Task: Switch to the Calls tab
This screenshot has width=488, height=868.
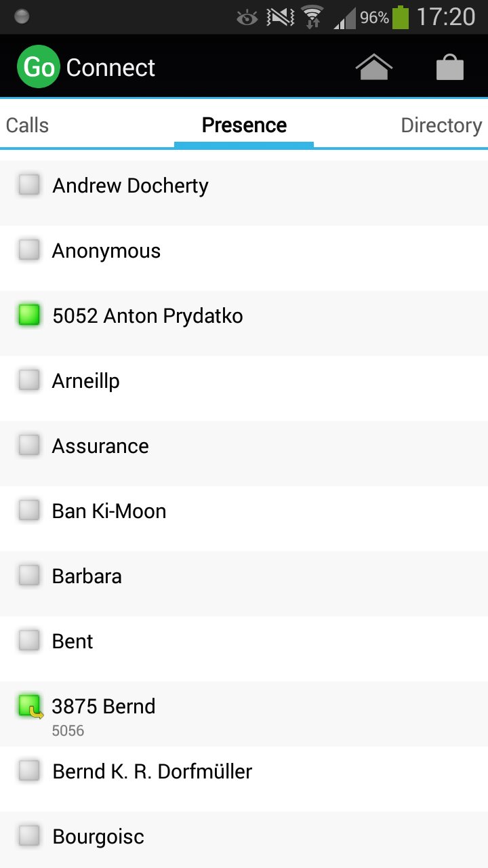Action: pyautogui.click(x=27, y=125)
